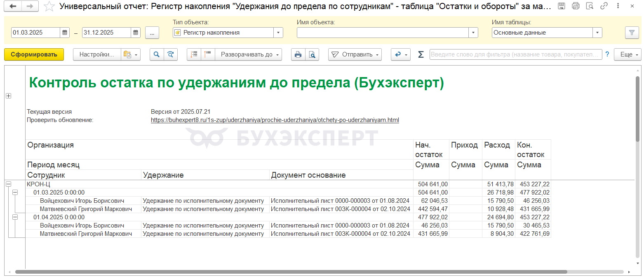The image size is (644, 277).
Task: Open the Отправить menu
Action: [355, 54]
